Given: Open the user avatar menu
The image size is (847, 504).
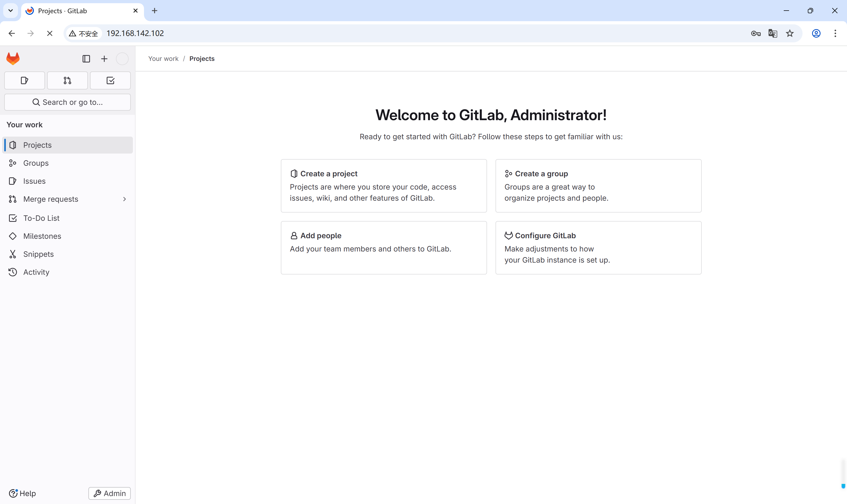Looking at the screenshot, I should [122, 59].
